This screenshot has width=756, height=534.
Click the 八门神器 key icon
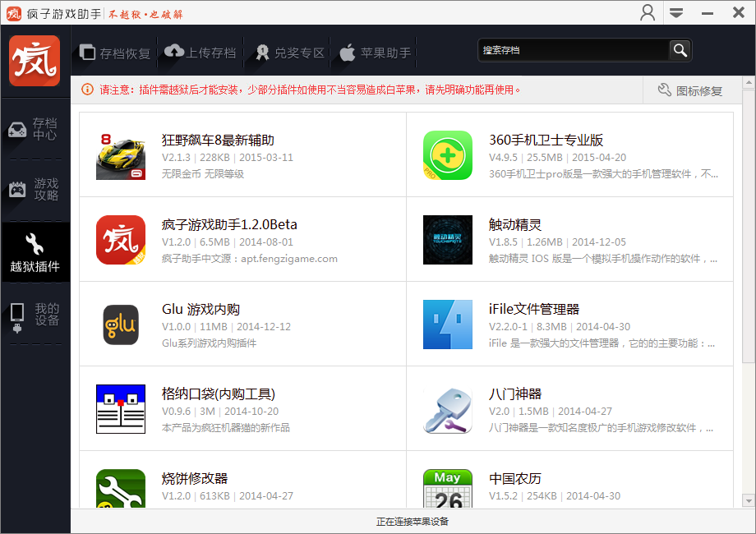pos(448,409)
